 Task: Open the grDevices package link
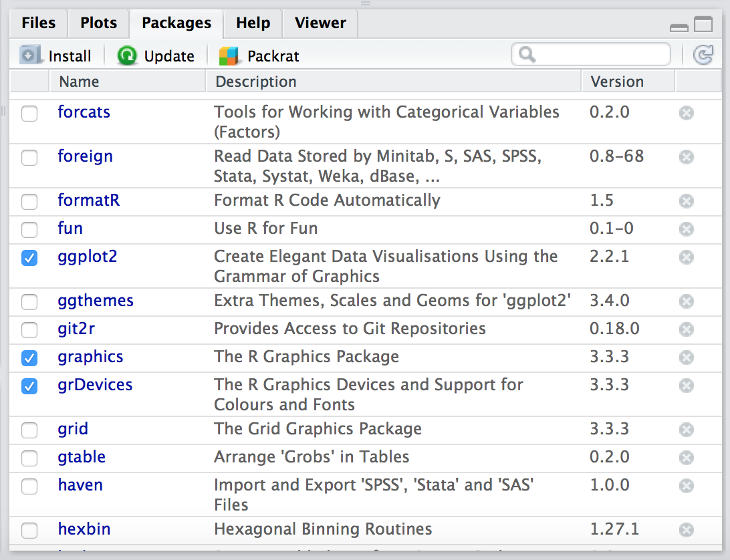tap(95, 384)
